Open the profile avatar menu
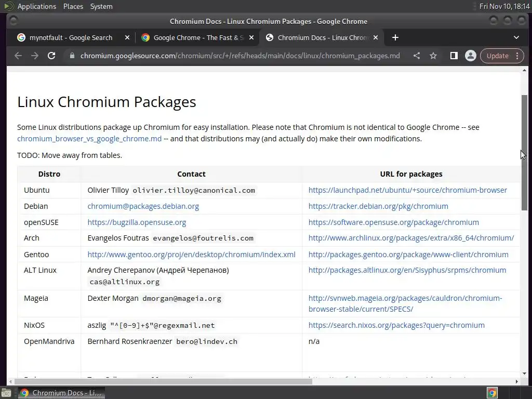The height and width of the screenshot is (399, 532). (x=471, y=56)
